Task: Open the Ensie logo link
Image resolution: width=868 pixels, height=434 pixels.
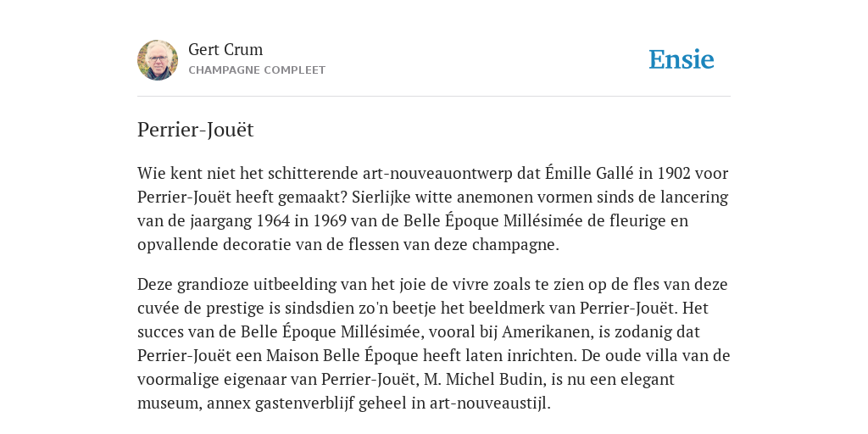Action: (x=682, y=60)
